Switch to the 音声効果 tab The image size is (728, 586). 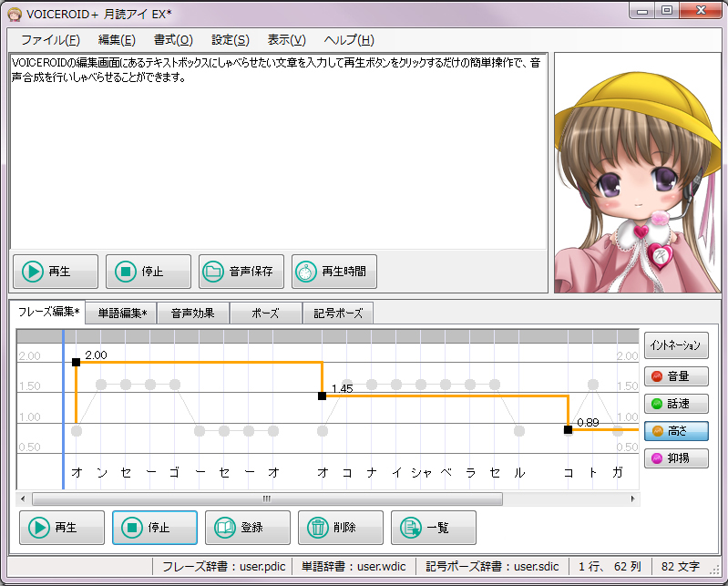(192, 314)
